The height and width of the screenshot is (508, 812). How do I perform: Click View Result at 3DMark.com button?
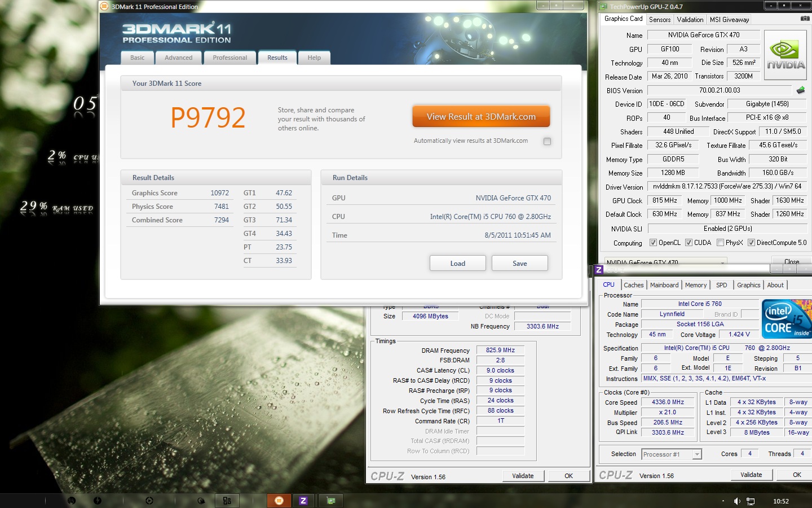coord(481,116)
